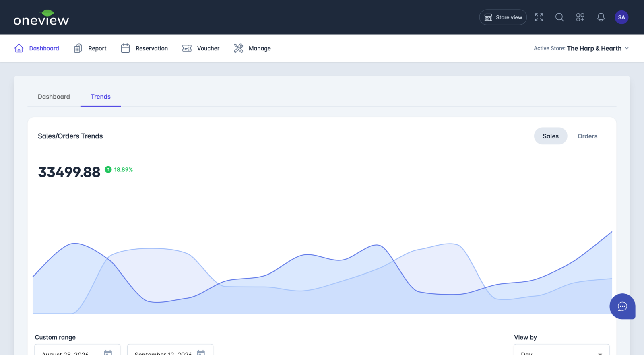Open Store view
Viewport: 644px width, 355px height.
(x=503, y=17)
